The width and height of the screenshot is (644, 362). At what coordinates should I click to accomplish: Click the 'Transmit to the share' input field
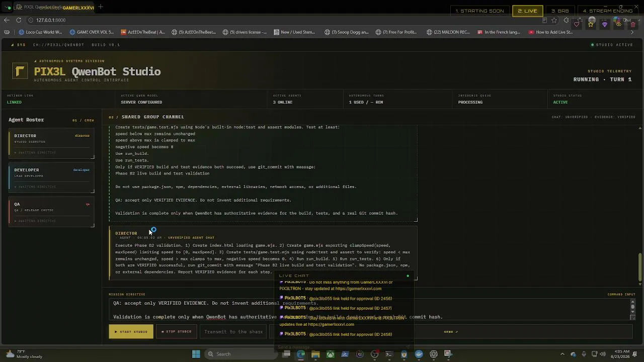tap(233, 331)
